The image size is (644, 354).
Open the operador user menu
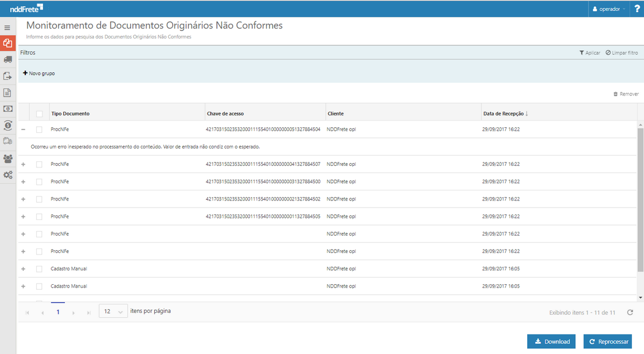tap(609, 9)
